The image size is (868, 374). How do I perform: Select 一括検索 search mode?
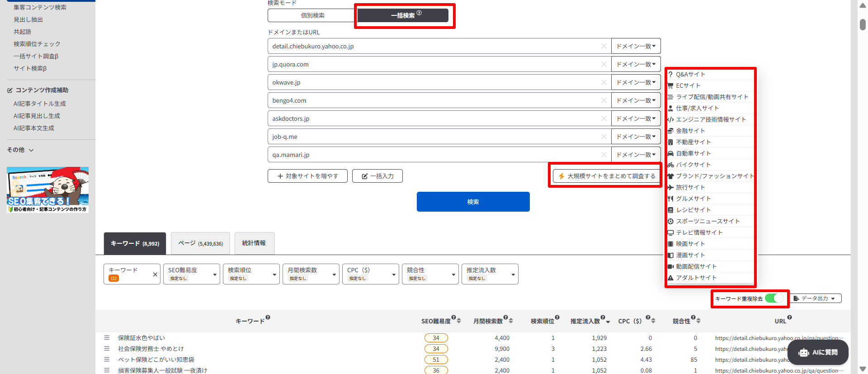coord(403,15)
